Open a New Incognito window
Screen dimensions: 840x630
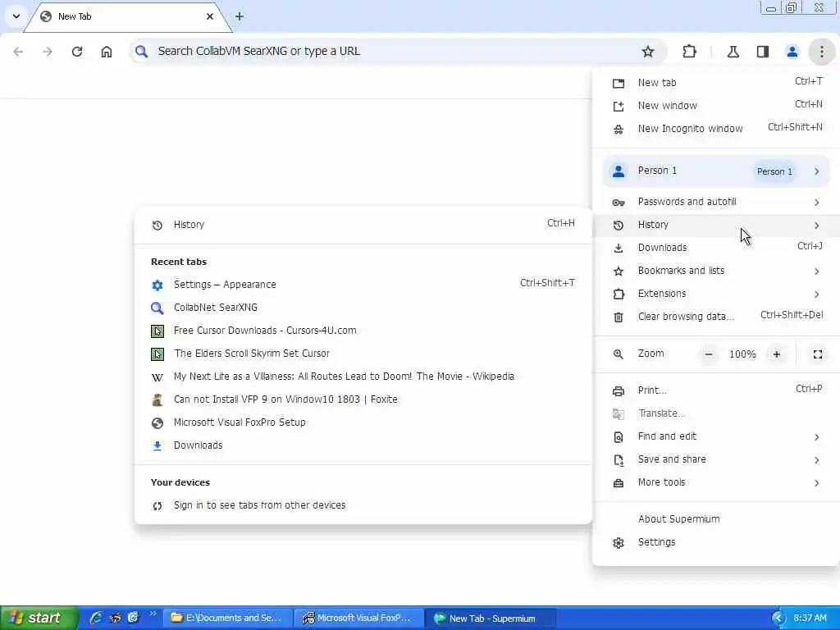[716, 129]
